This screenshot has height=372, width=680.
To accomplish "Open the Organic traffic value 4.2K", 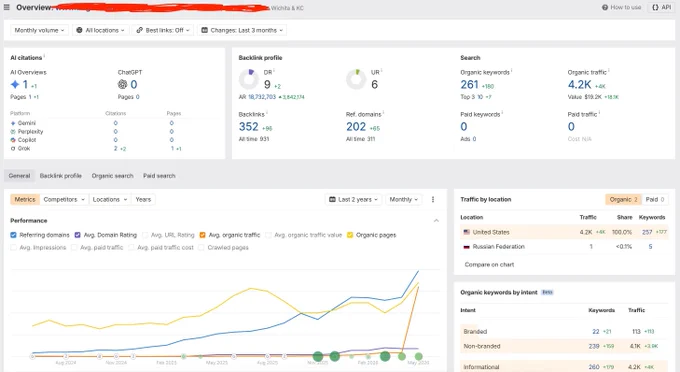I will pos(579,85).
